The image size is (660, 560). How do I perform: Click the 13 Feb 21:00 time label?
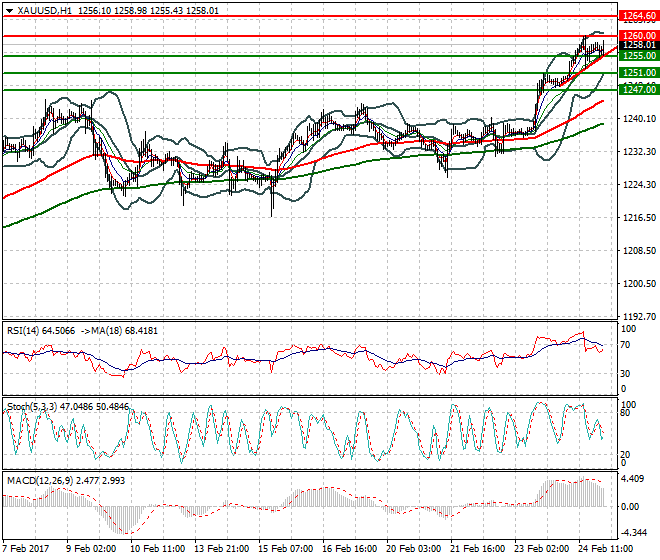[221, 549]
